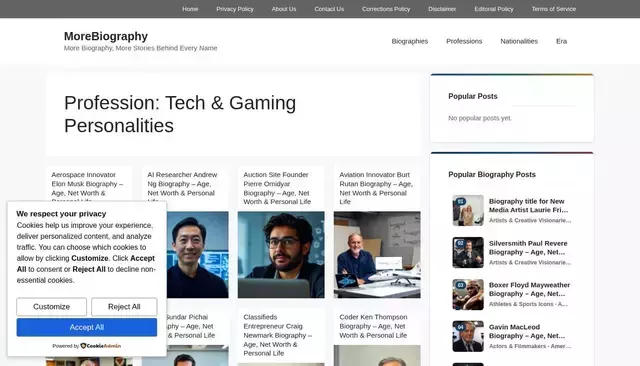This screenshot has width=640, height=366.
Task: Click Burt Rutan portrait image
Action: coord(377,255)
